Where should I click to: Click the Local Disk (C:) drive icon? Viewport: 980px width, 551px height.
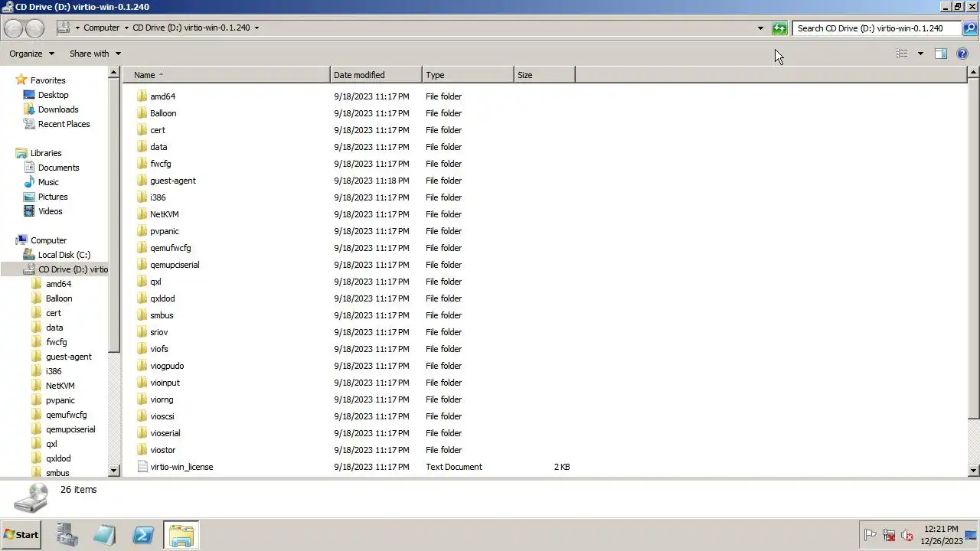29,255
